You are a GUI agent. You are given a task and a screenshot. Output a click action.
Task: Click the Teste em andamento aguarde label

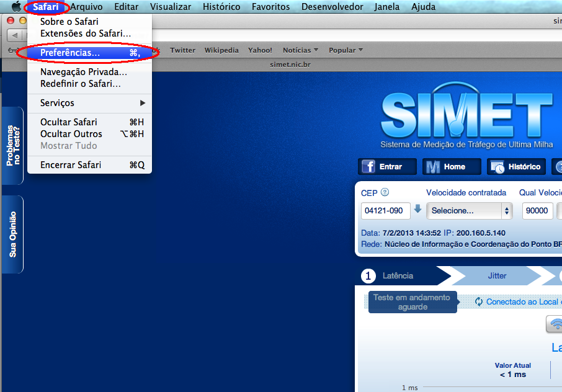[412, 302]
